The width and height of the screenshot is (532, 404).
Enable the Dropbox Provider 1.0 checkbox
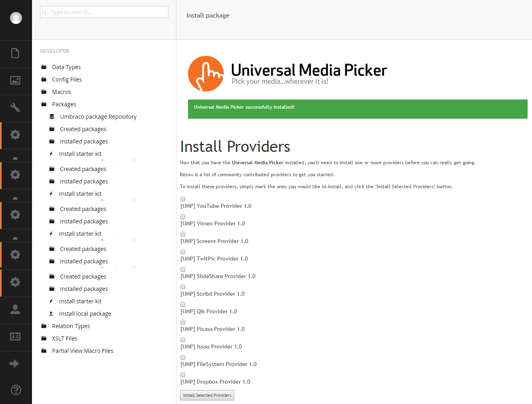(x=183, y=375)
